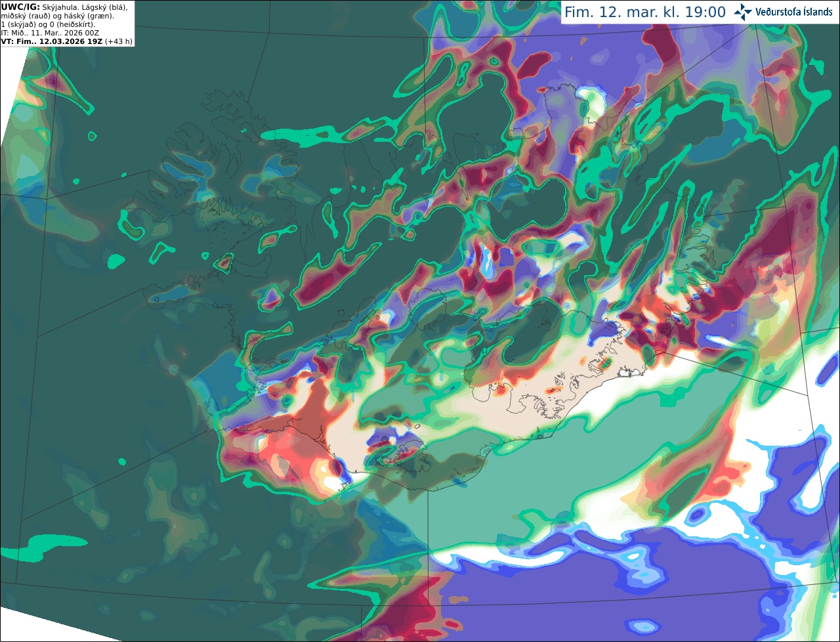
Task: Click the "Veðurstofa Íslands" wordmark text
Action: tap(794, 12)
